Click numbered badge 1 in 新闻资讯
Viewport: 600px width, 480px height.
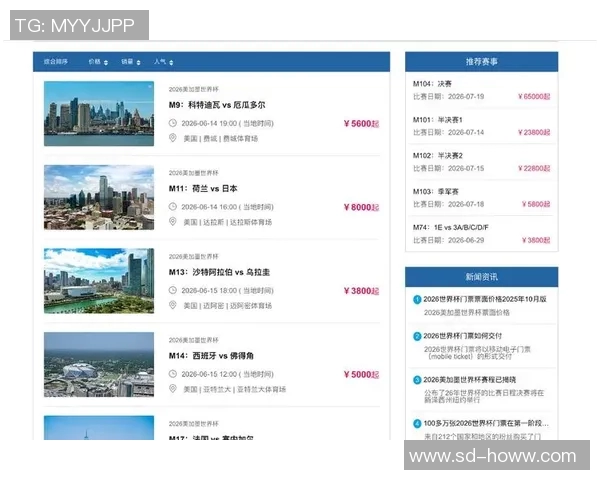[x=417, y=299]
